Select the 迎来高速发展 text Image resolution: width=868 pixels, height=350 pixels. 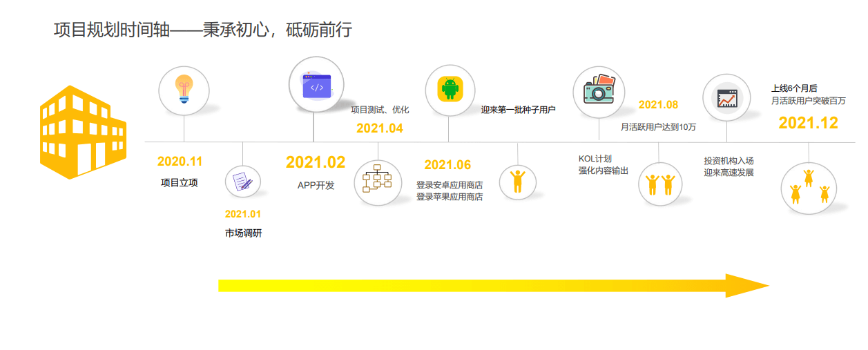coord(729,173)
